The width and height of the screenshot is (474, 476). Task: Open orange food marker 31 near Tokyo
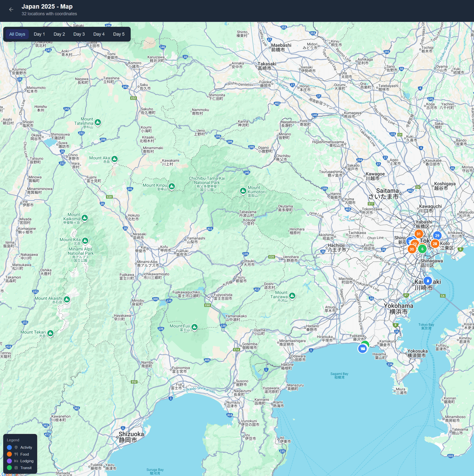[x=418, y=234]
